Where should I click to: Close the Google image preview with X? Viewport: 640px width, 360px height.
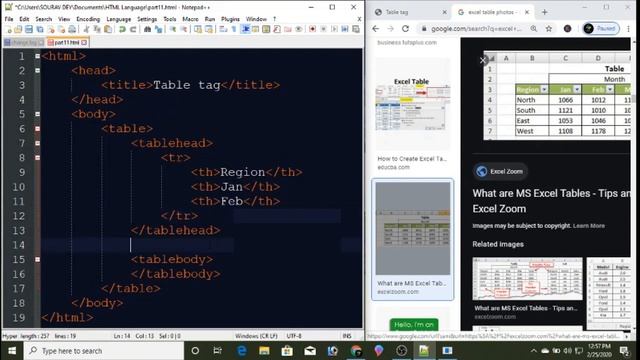[483, 60]
